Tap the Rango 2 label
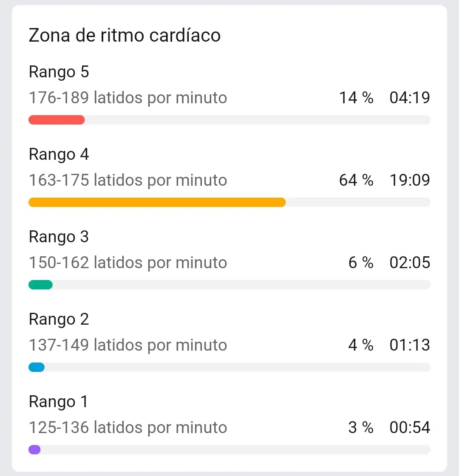 (59, 319)
